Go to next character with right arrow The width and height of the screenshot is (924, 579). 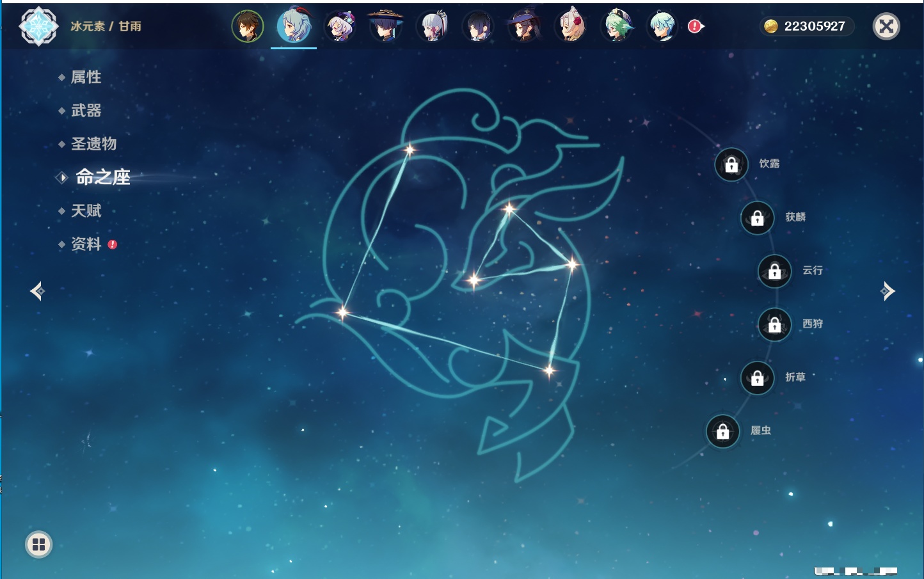point(888,291)
